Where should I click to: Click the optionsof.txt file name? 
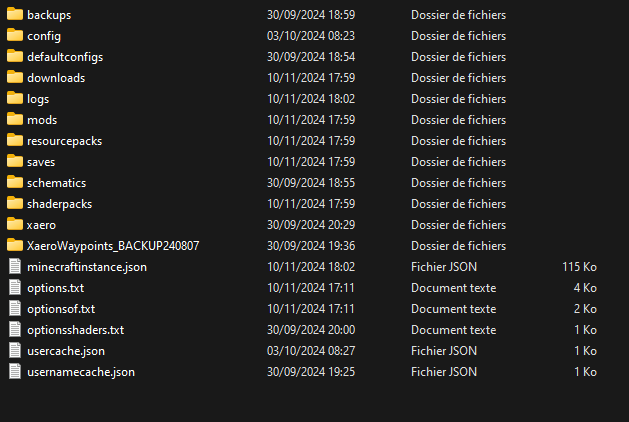coord(61,309)
